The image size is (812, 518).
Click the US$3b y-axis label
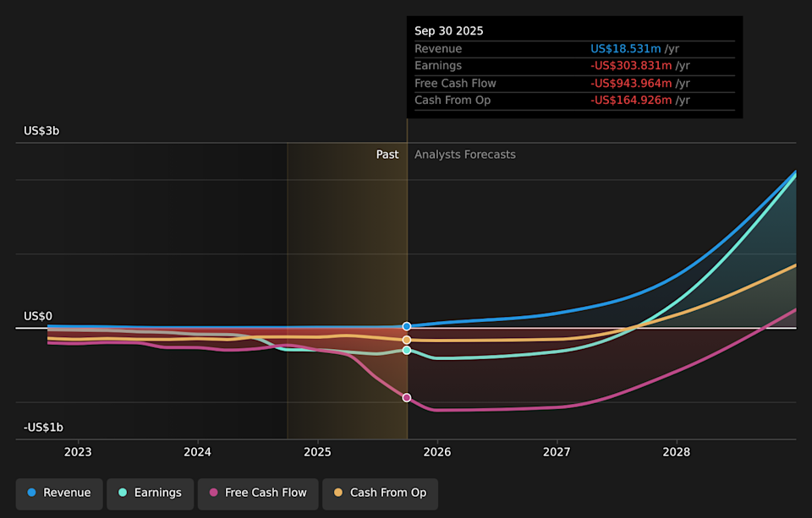coord(41,131)
